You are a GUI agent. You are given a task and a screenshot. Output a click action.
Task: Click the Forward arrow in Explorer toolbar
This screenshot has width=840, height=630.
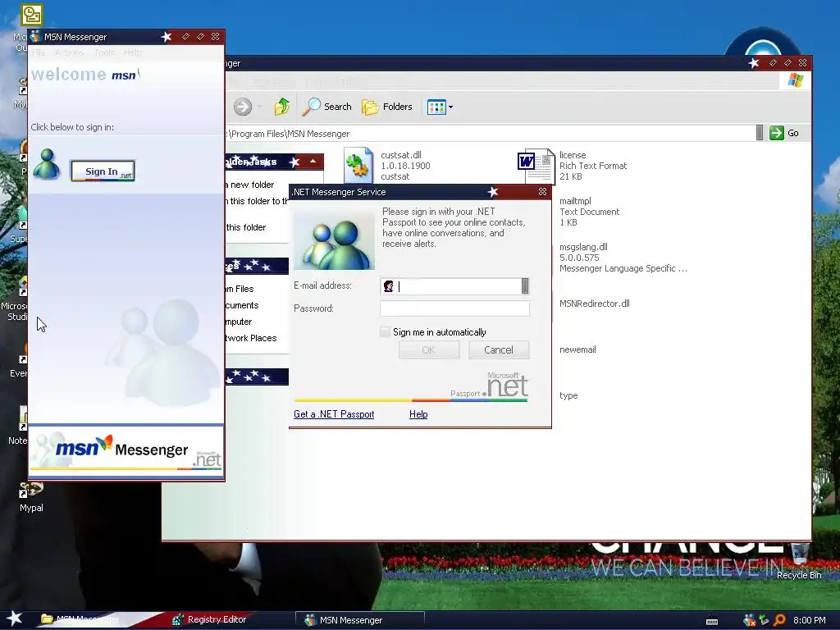click(243, 107)
